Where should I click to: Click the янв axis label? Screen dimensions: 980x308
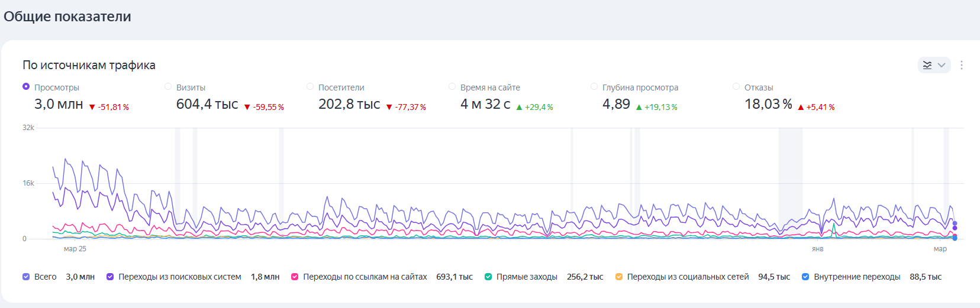(818, 249)
